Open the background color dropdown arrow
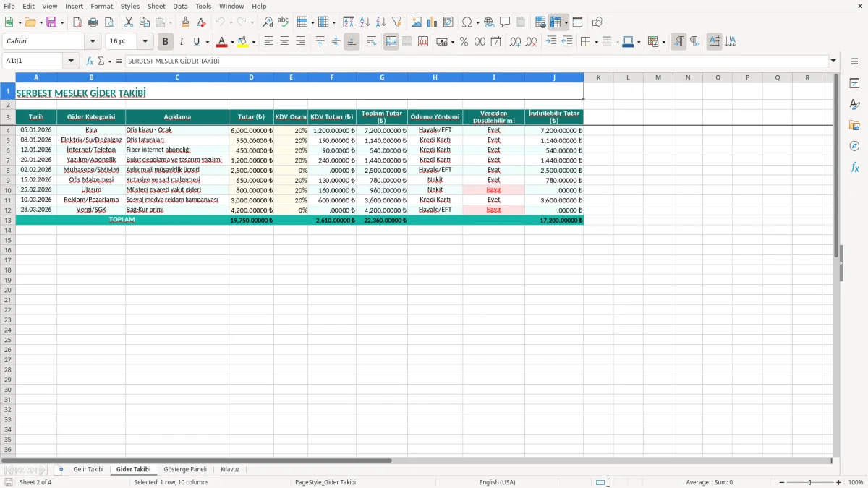The height and width of the screenshot is (488, 868). click(x=254, y=42)
